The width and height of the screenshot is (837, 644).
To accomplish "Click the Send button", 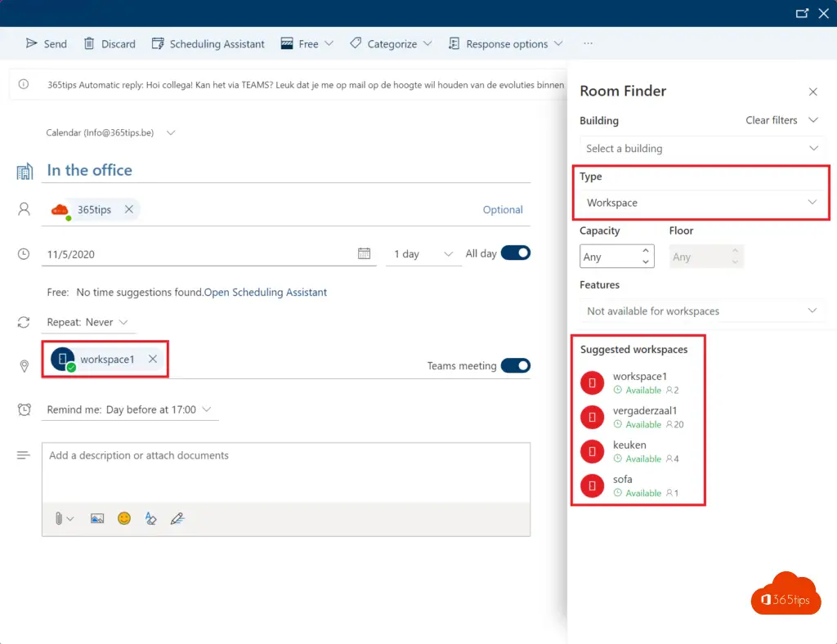I will 47,44.
